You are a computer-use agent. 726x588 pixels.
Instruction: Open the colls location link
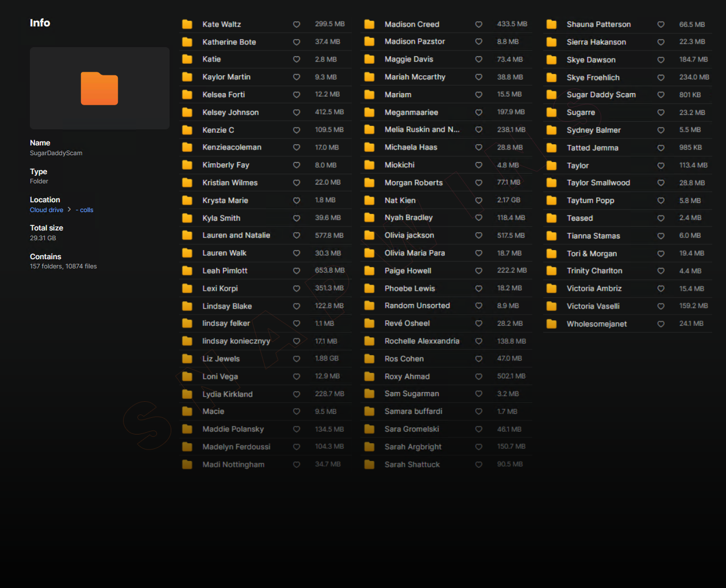86,210
